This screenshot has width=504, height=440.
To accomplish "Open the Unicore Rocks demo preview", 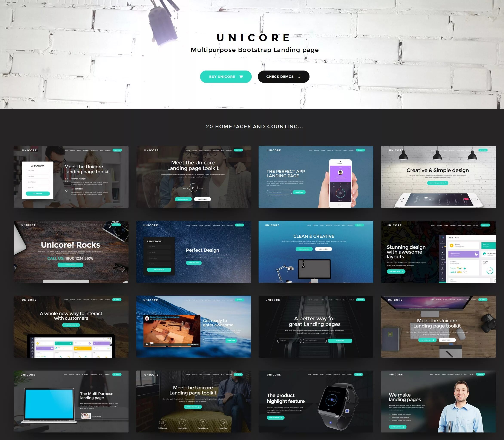I will pos(71,252).
